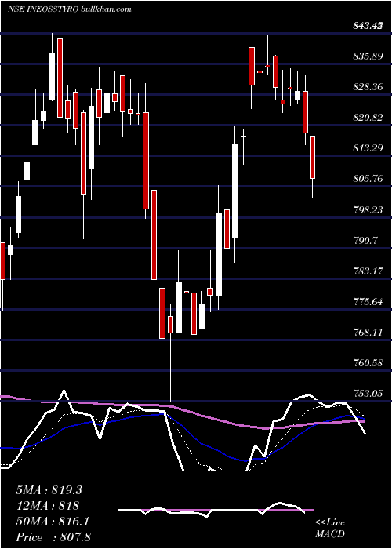Click the Price : 807.8 readout
This screenshot has height=549, width=392.
[53, 537]
